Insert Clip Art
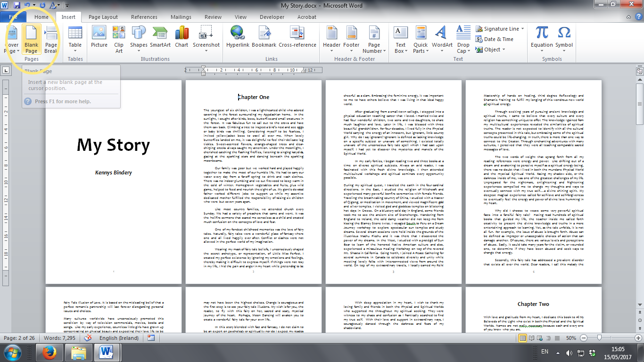The height and width of the screenshot is (362, 644). (119, 39)
